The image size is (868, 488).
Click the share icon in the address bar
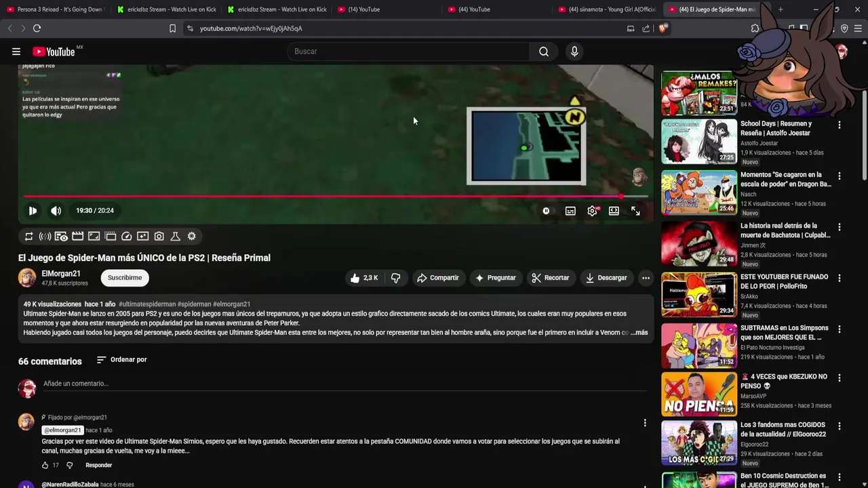point(646,28)
